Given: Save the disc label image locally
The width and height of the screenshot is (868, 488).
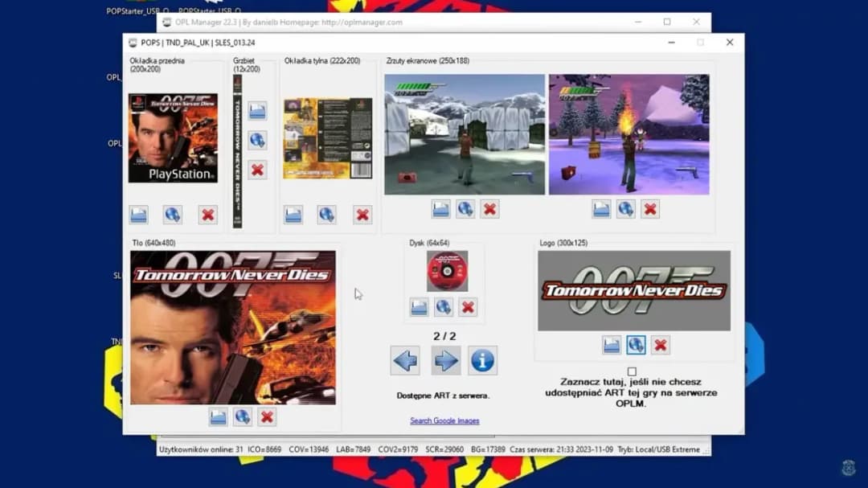Looking at the screenshot, I should (x=419, y=307).
